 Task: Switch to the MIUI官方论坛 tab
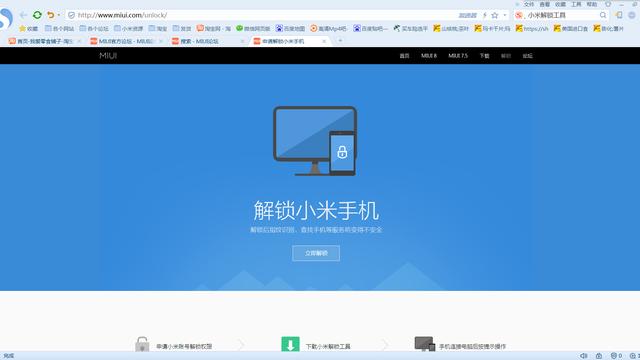click(x=126, y=41)
